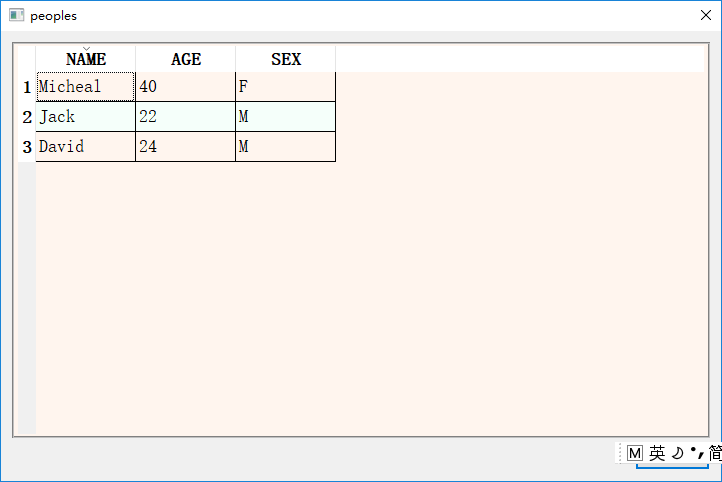Select the David name cell

tap(85, 147)
